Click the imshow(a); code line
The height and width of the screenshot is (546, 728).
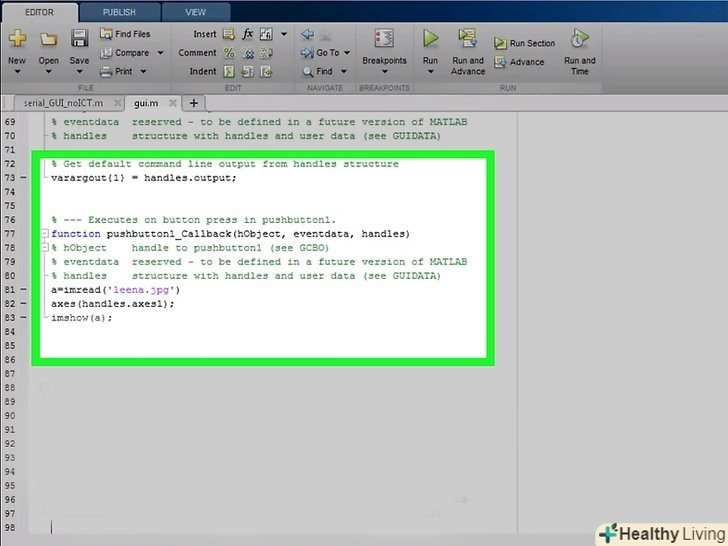click(x=82, y=318)
